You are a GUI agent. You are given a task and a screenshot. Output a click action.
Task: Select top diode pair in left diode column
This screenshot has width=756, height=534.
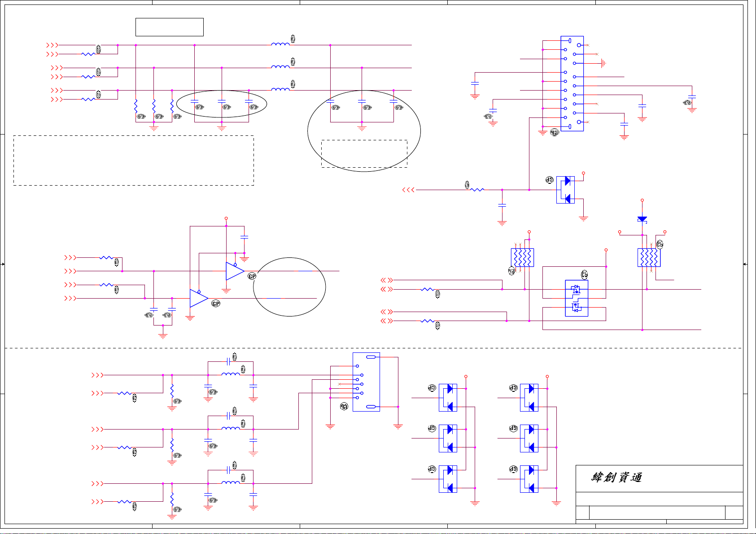448,398
